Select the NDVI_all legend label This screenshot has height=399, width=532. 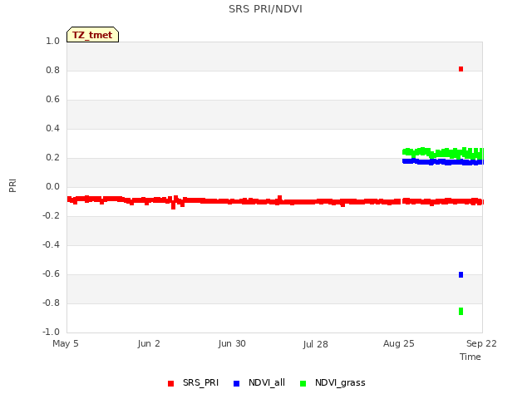[267, 382]
